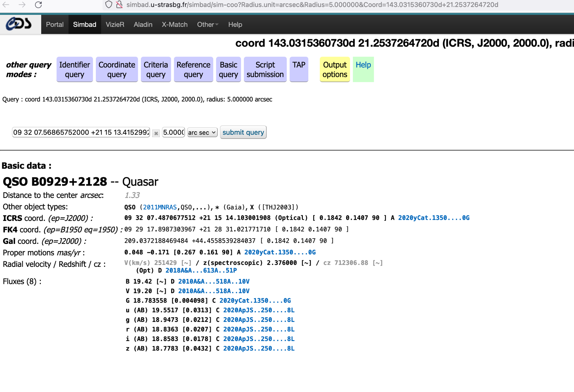Image resolution: width=574 pixels, height=392 pixels.
Task: Open Identifier query mode
Action: pyautogui.click(x=75, y=69)
